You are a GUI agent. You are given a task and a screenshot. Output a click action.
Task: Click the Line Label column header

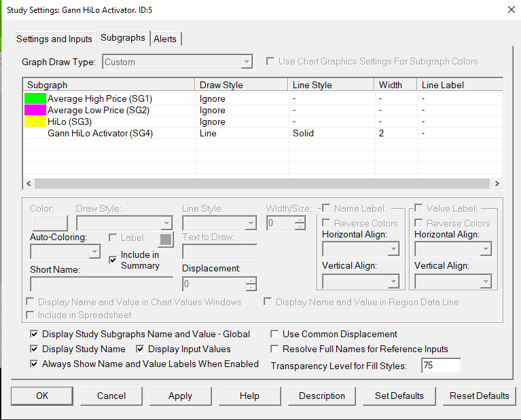(x=460, y=85)
